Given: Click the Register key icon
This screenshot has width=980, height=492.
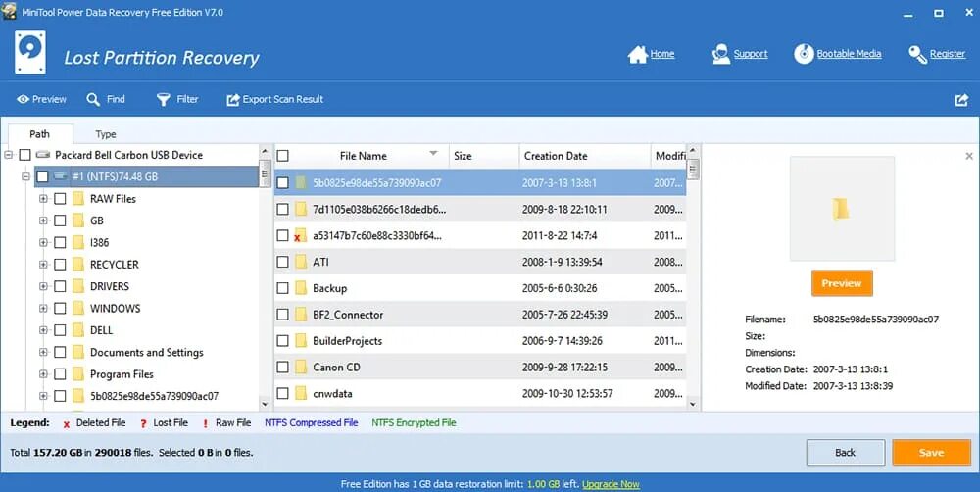Looking at the screenshot, I should (x=917, y=54).
